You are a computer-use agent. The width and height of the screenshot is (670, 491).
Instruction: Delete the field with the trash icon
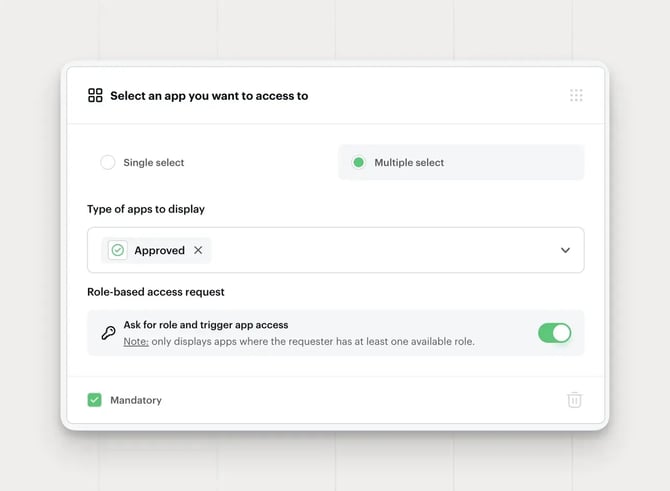tap(574, 400)
